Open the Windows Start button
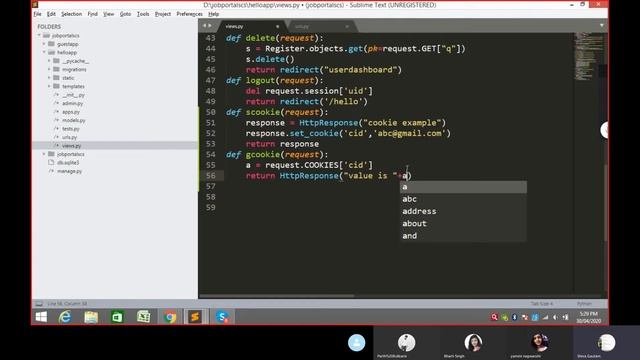 click(x=41, y=317)
